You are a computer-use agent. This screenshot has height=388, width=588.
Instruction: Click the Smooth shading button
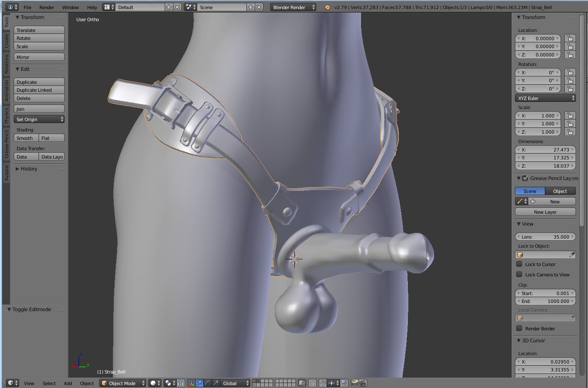pos(26,138)
